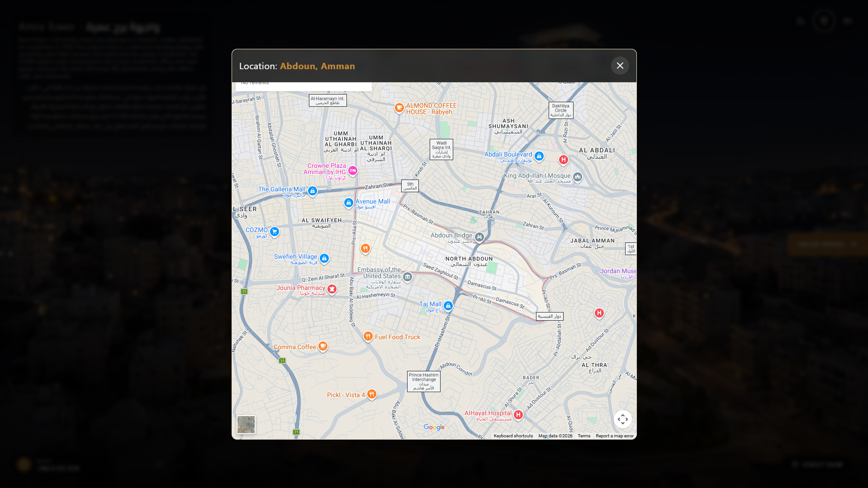The image size is (868, 488).
Task: Click Prince Hashim Interchange label
Action: pos(424,381)
